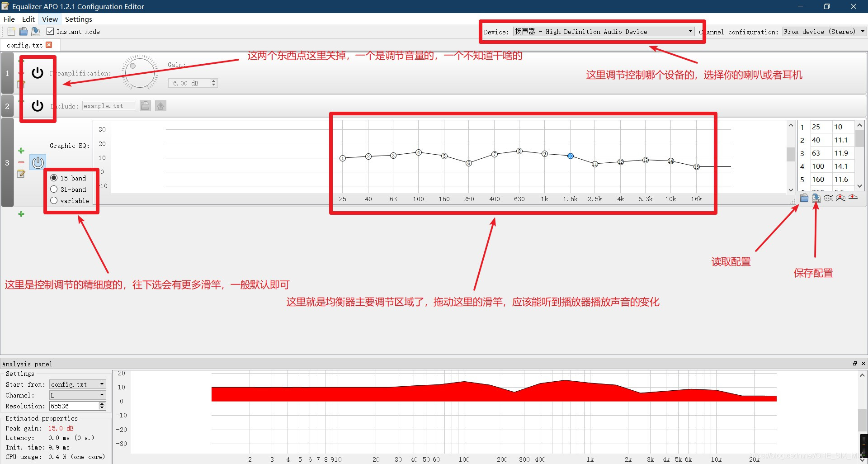Open the Edit menu
The image size is (868, 464).
click(28, 19)
